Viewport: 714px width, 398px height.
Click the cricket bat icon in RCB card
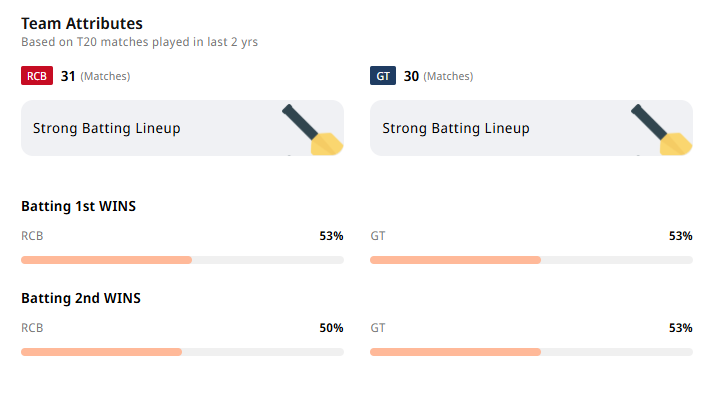[x=312, y=130]
